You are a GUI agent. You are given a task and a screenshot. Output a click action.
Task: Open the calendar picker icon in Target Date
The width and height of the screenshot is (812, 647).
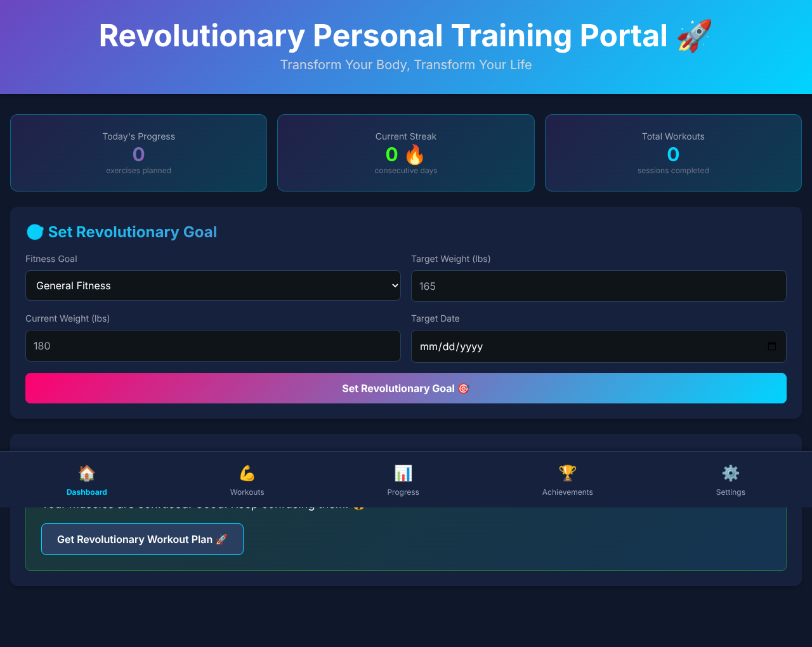pyautogui.click(x=772, y=346)
